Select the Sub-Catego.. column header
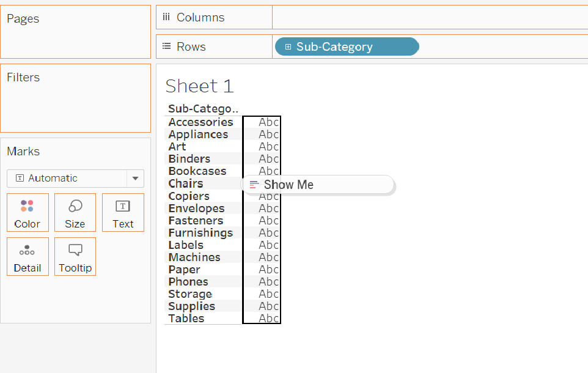 pyautogui.click(x=202, y=108)
